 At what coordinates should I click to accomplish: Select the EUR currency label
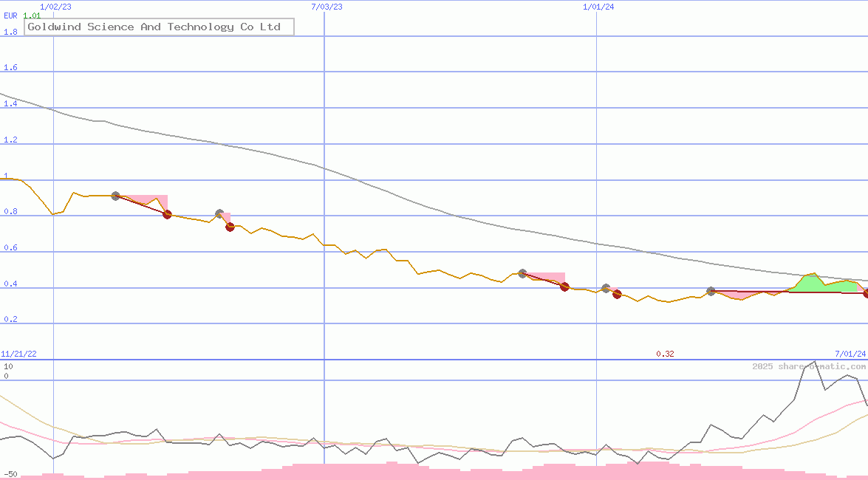tap(10, 16)
